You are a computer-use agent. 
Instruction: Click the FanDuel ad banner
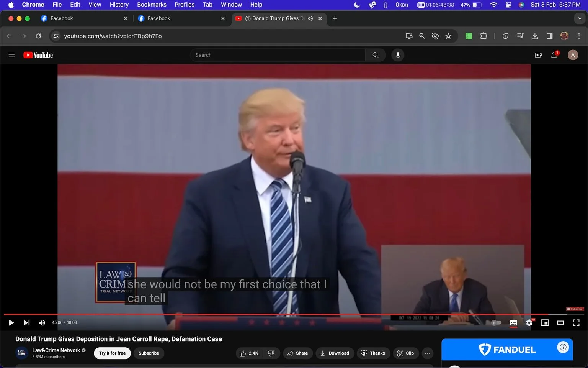[x=507, y=350]
